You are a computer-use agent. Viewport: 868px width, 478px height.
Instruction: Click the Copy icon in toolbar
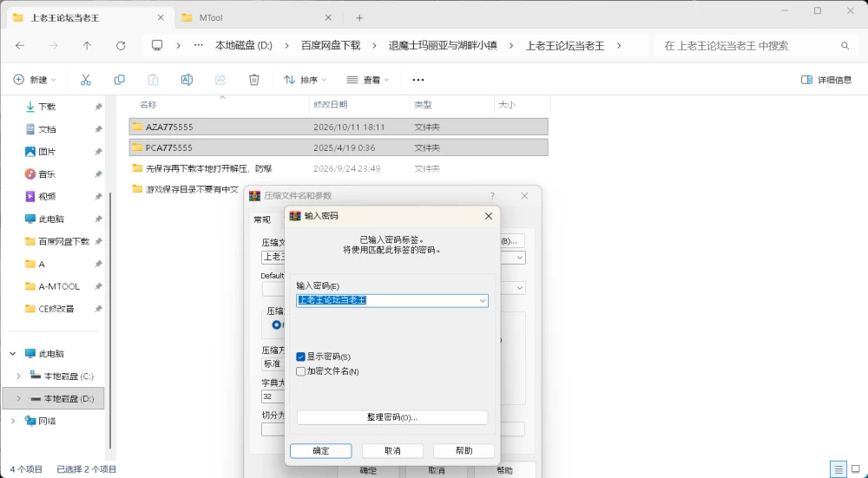[119, 80]
